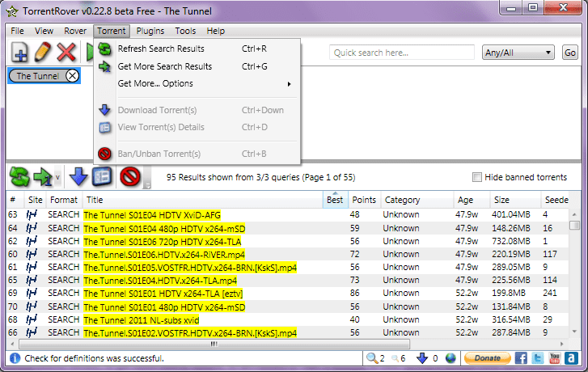This screenshot has height=372, width=588.
Task: Click the 401.04MB size cell
Action: point(511,214)
